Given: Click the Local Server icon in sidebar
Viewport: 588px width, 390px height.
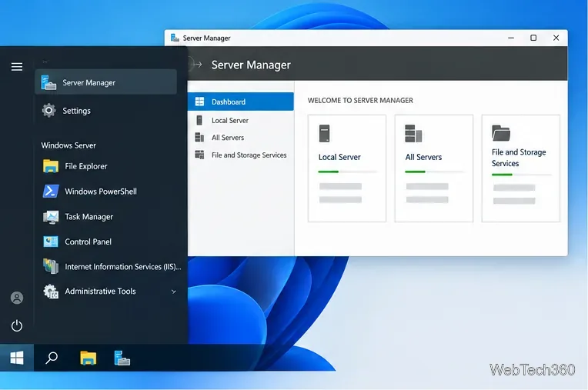Looking at the screenshot, I should tap(199, 120).
